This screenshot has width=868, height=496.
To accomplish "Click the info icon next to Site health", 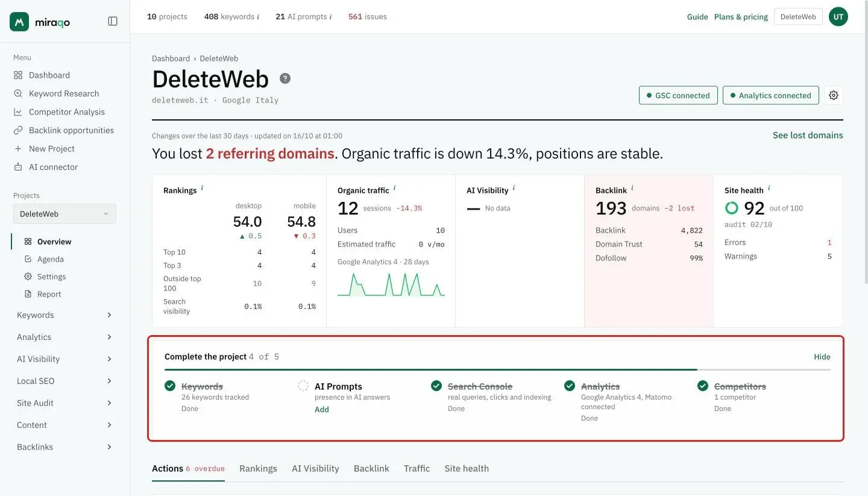I will point(769,188).
